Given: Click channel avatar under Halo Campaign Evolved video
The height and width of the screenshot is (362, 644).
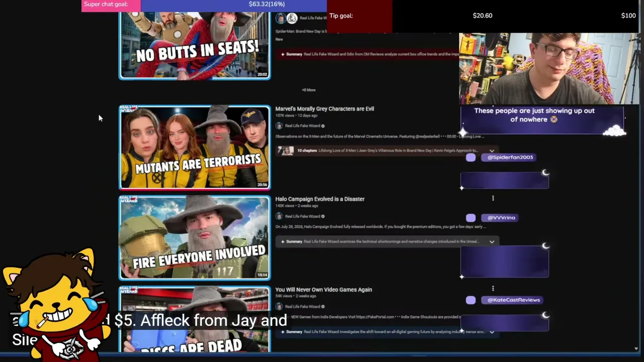Looking at the screenshot, I should pos(279,216).
